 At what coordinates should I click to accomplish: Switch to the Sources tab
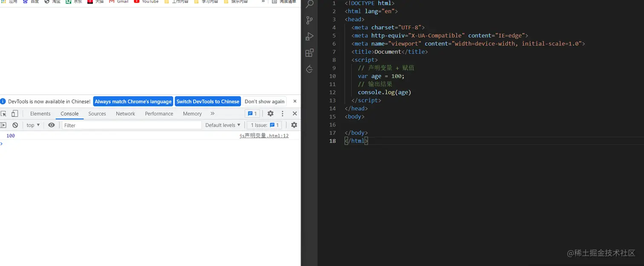coord(97,113)
